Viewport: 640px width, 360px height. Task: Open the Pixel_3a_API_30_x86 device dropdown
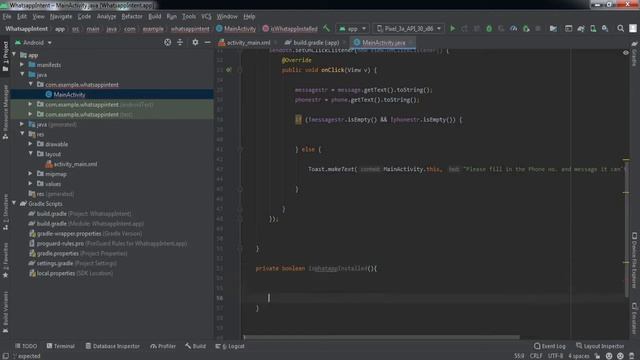coord(409,29)
